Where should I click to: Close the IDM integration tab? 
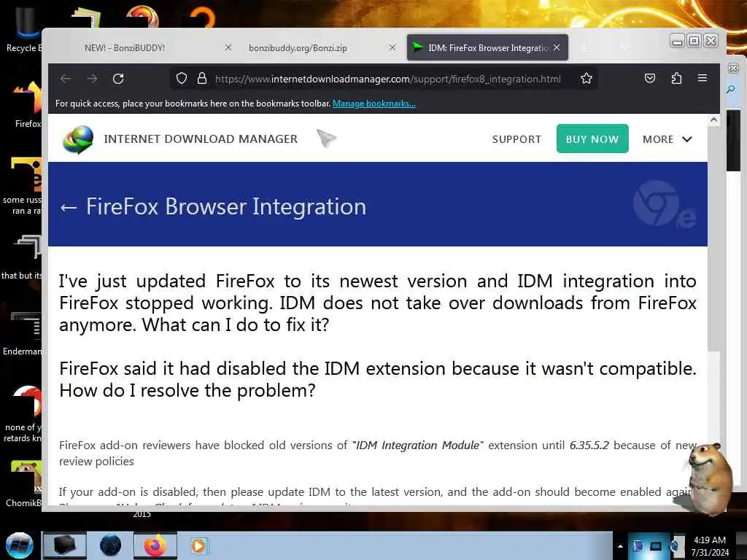[x=557, y=47]
